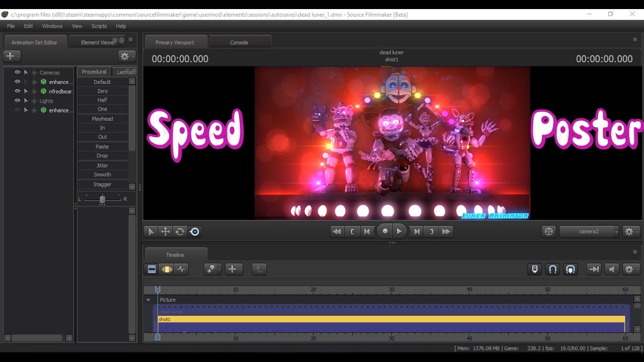Open Animation Set Editor plus menu
644x362 pixels.
tap(12, 56)
